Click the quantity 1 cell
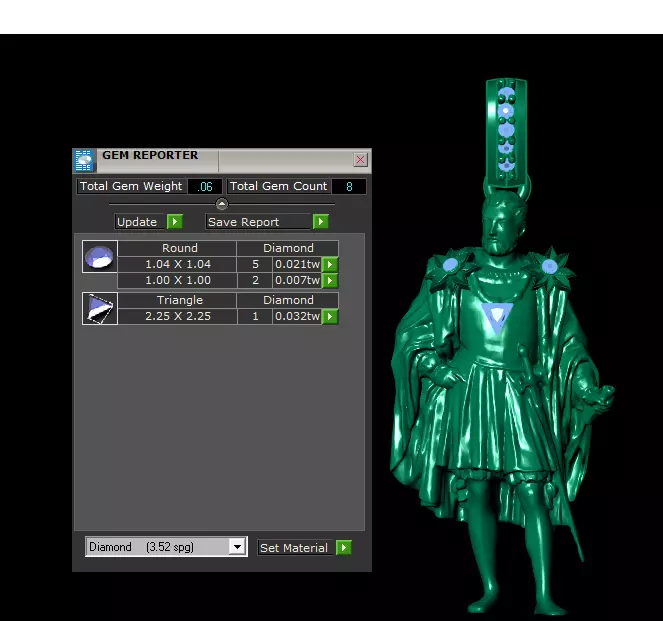The height and width of the screenshot is (621, 663). point(255,316)
